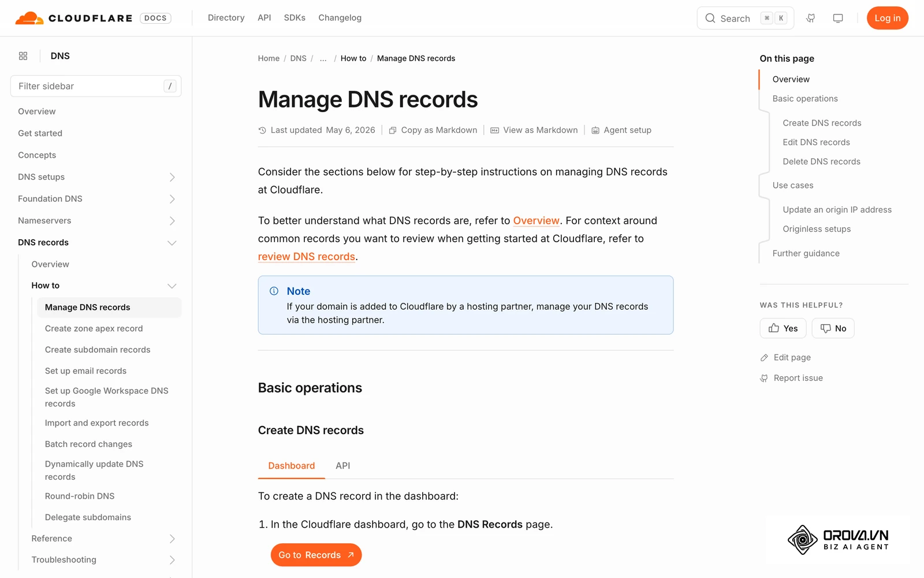Click Copy as Markdown
924x578 pixels.
point(433,130)
